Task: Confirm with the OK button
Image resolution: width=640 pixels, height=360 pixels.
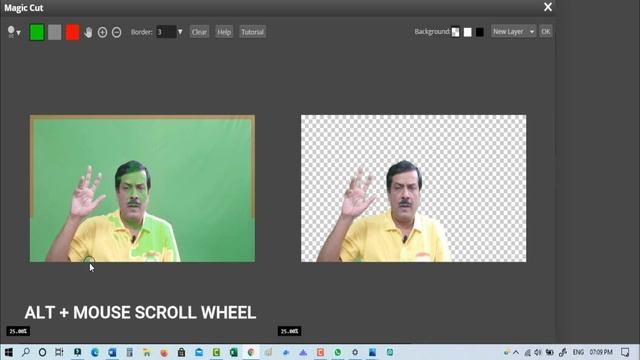Action: click(x=546, y=31)
